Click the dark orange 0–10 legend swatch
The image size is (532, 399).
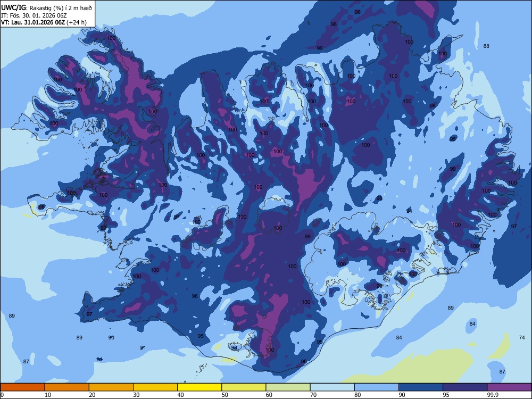pos(22,387)
